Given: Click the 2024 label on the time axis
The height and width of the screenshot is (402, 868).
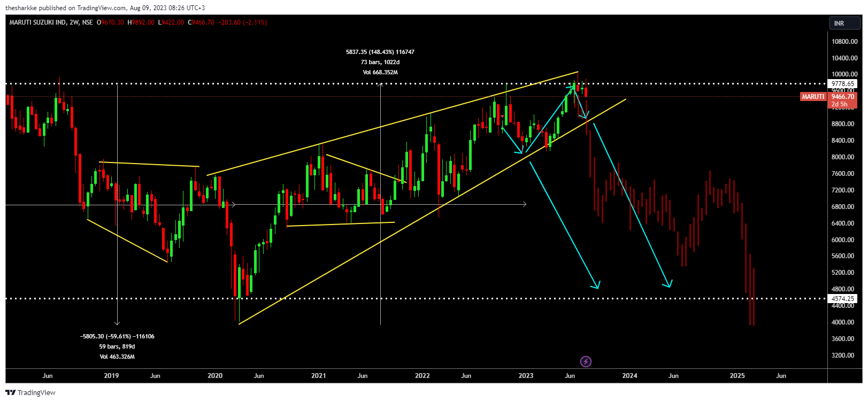Looking at the screenshot, I should (x=630, y=376).
